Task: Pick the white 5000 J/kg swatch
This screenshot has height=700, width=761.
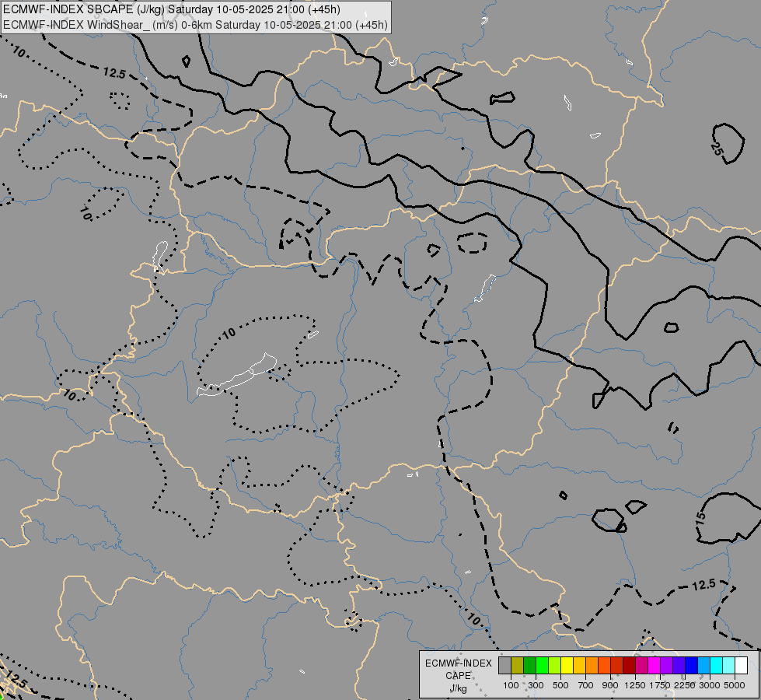Action: [741, 665]
